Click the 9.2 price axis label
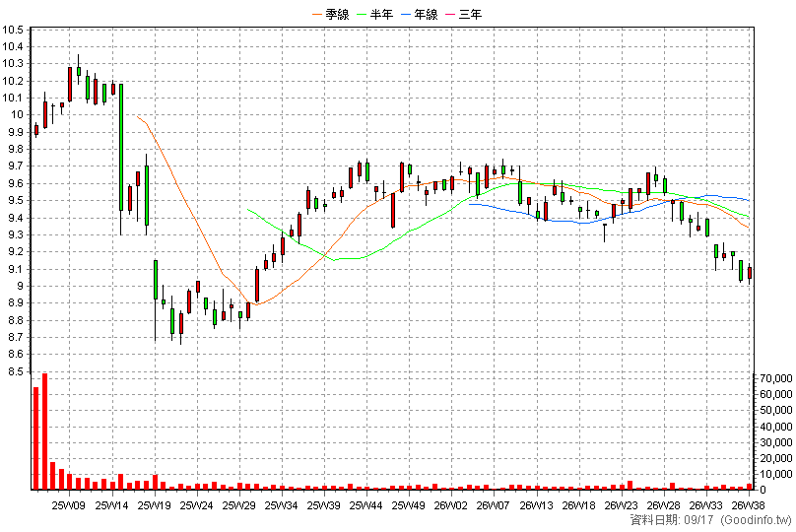This screenshot has height=532, width=796. (x=16, y=252)
